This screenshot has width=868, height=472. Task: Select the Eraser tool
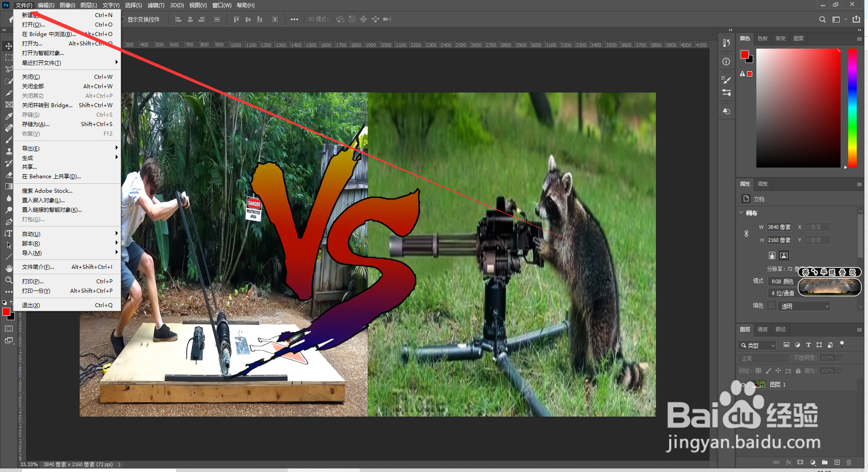pos(9,175)
